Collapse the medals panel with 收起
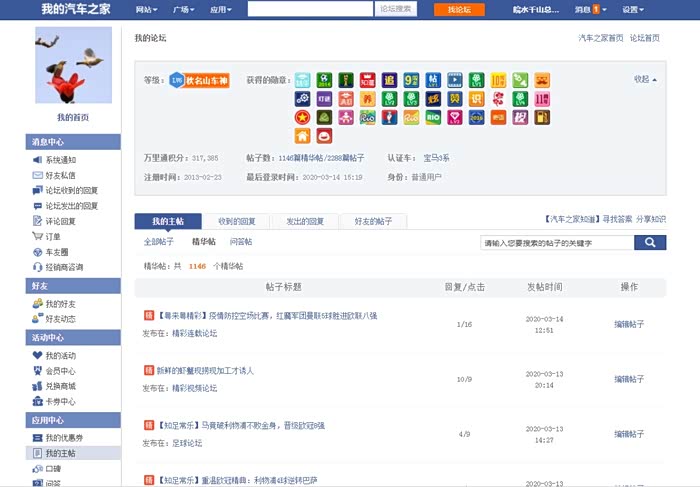Screen dimensions: 700x487 click(x=645, y=79)
